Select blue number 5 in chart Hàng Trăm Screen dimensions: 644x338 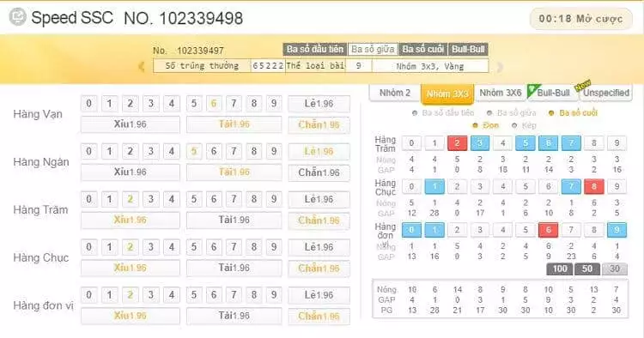click(526, 143)
